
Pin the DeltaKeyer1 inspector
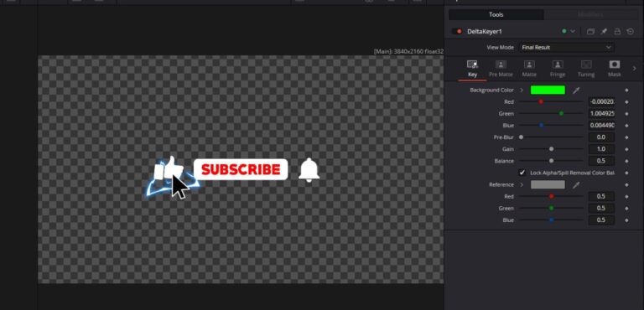(604, 32)
